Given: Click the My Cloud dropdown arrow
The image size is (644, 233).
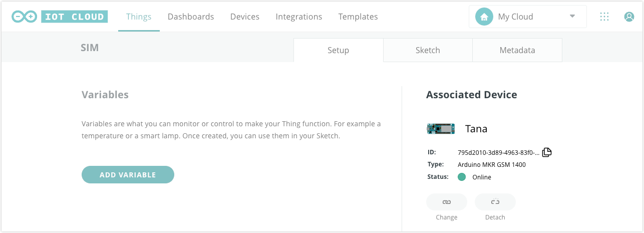Looking at the screenshot, I should tap(572, 17).
